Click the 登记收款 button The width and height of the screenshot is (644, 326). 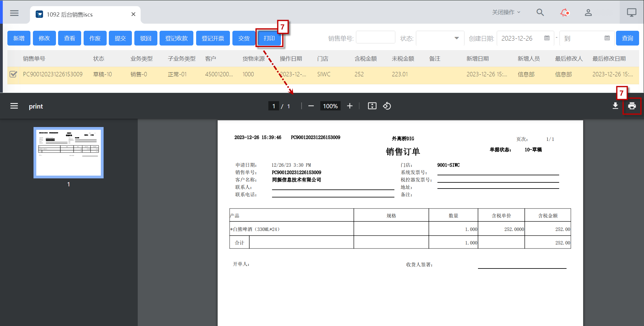click(176, 38)
